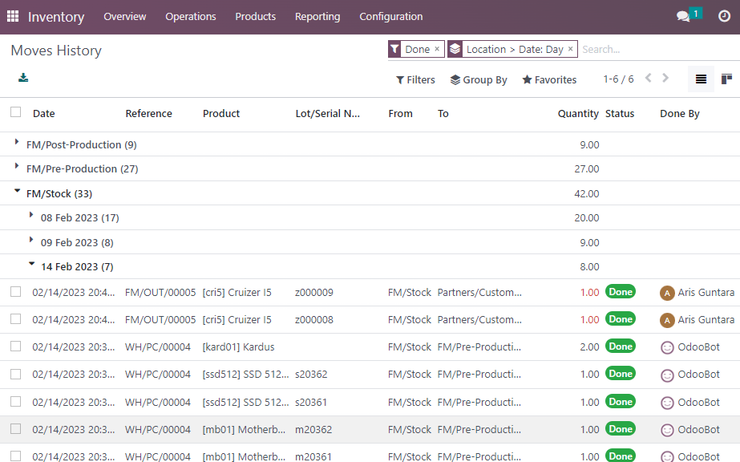Open the Operations menu

click(191, 17)
